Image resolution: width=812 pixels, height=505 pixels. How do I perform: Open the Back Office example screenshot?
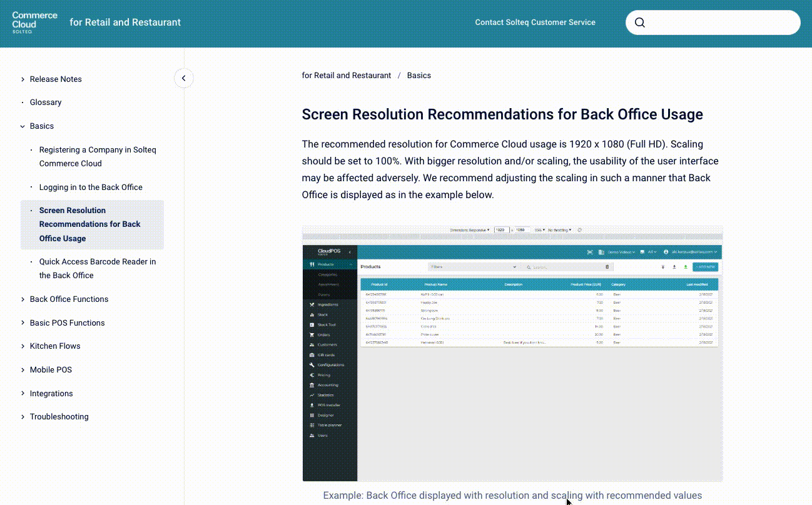(x=512, y=354)
